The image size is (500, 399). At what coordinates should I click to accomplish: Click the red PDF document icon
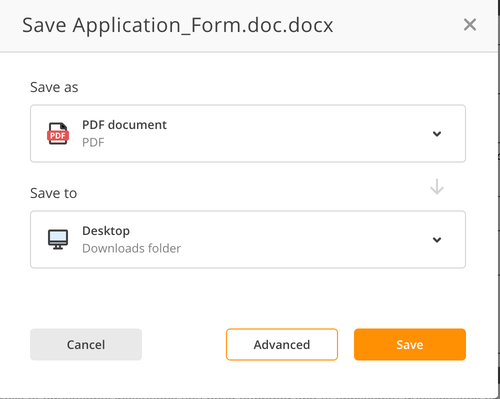pos(58,134)
